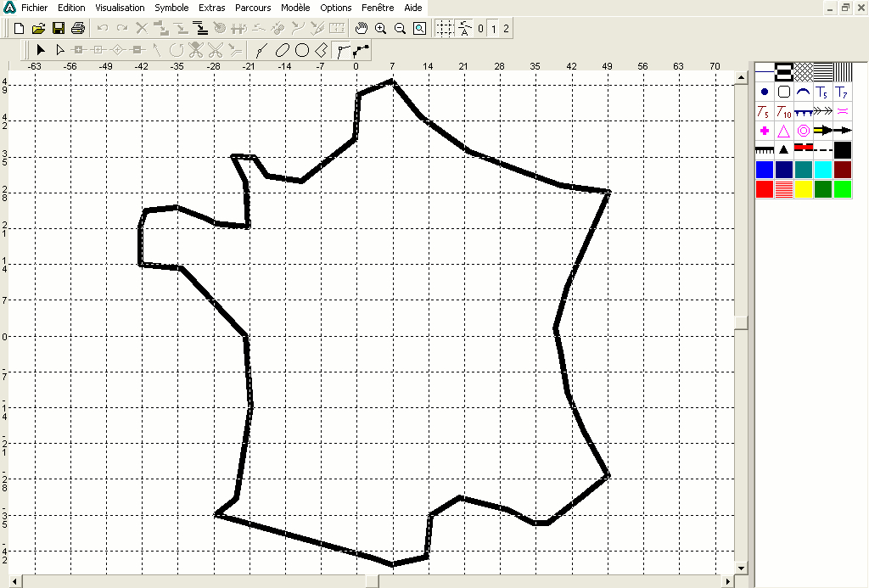
Task: Select the magenta triangle start symbol
Action: 783,131
